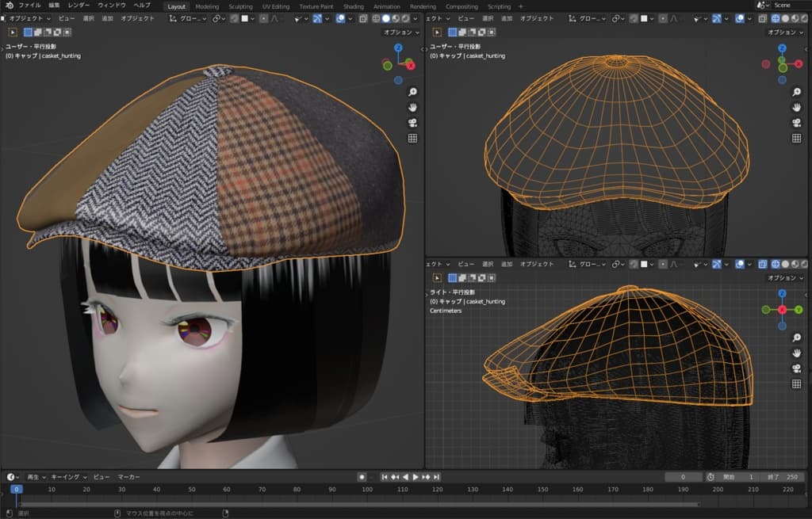This screenshot has width=812, height=519.
Task: Click the camera view icon in the bottom-right viewport
Action: tap(797, 368)
